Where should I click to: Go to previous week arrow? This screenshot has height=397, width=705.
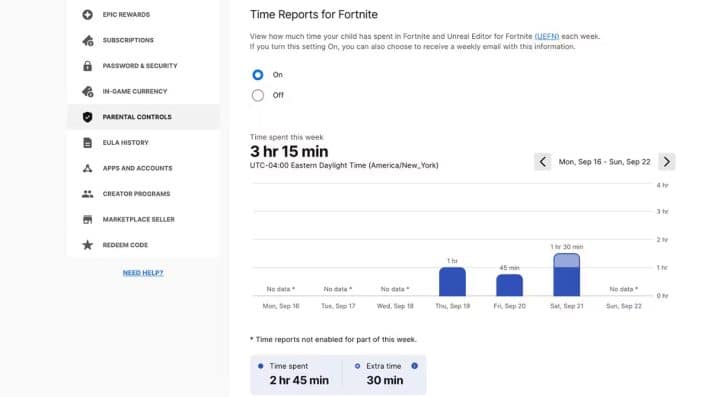(x=543, y=162)
